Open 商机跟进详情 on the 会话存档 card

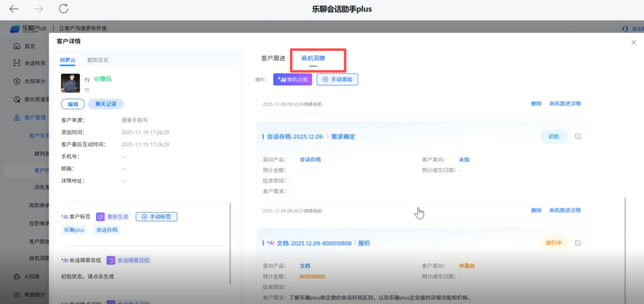pos(565,211)
